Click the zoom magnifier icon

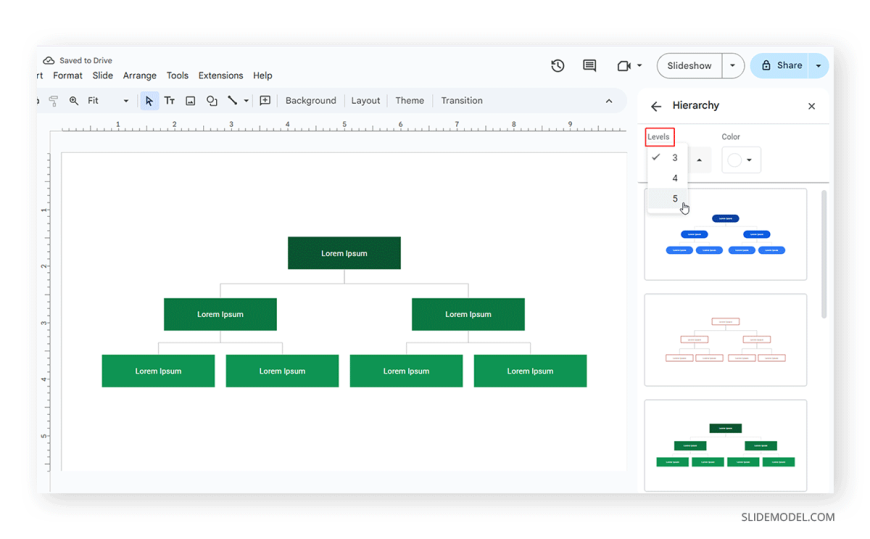(x=74, y=100)
